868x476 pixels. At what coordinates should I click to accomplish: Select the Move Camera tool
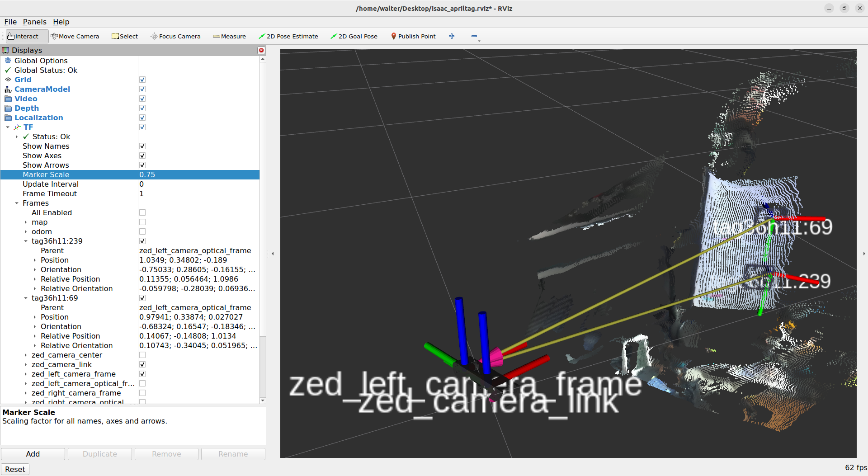75,36
